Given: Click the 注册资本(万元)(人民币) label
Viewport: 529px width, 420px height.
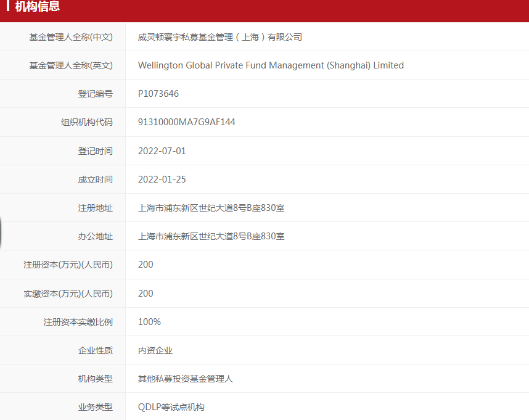Looking at the screenshot, I should [68, 265].
